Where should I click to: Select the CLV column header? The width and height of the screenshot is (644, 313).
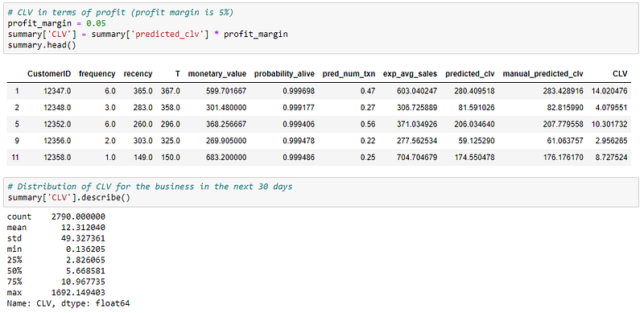coord(620,74)
